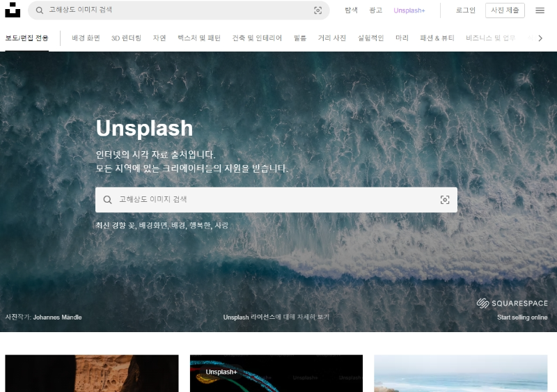Viewport: 557px width, 392px height.
Task: Select the 필름 category
Action: [x=300, y=38]
